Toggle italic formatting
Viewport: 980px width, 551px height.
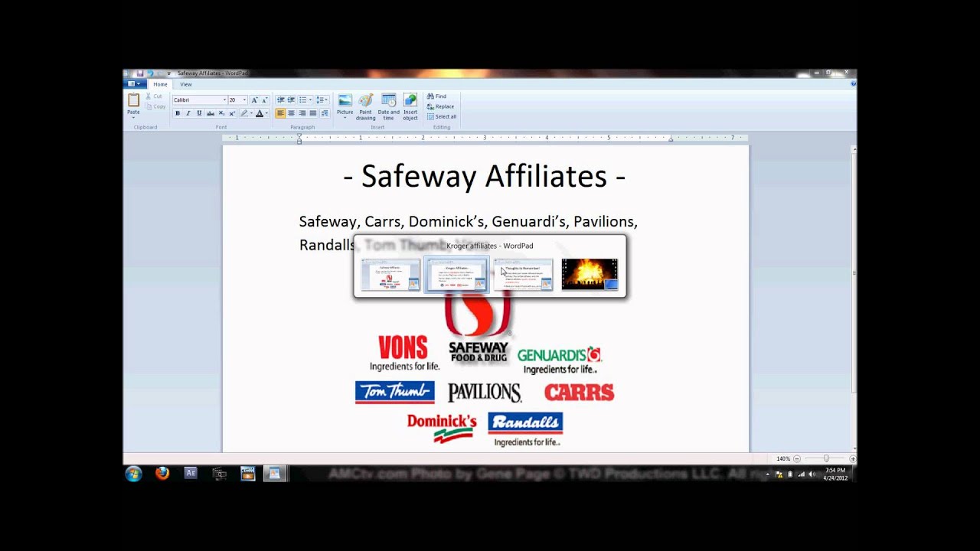pyautogui.click(x=188, y=113)
